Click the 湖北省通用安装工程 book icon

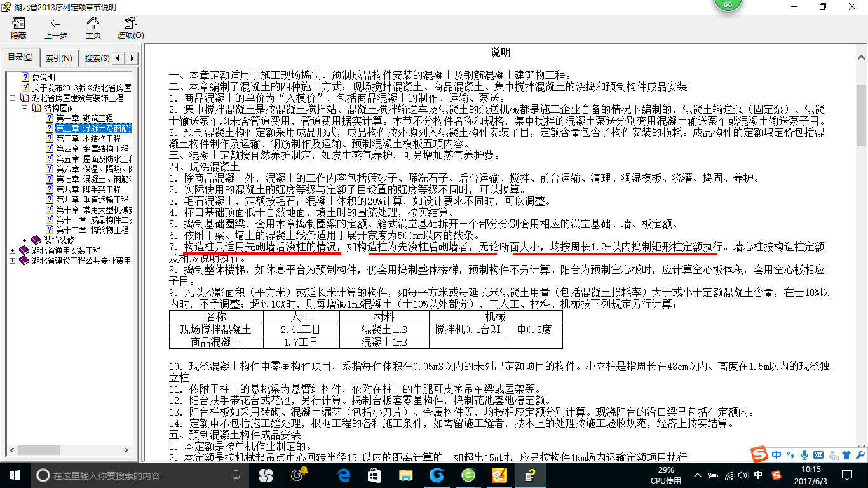coord(25,250)
